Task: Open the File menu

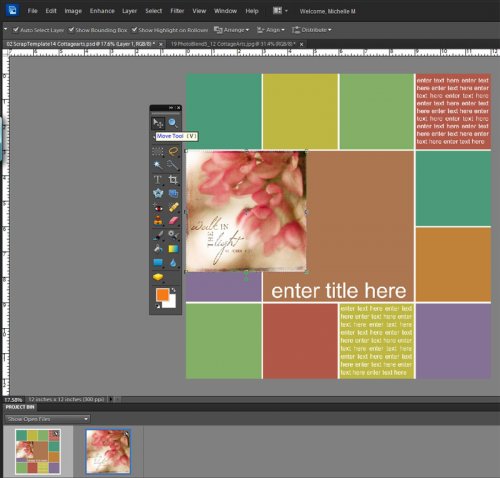Action: click(32, 11)
